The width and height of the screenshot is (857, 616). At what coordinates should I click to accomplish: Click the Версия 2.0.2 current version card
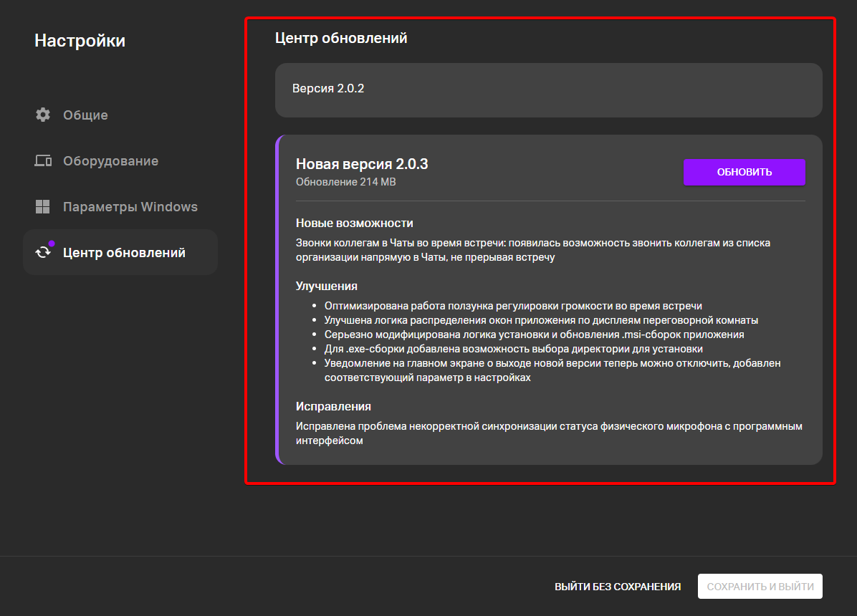point(548,90)
